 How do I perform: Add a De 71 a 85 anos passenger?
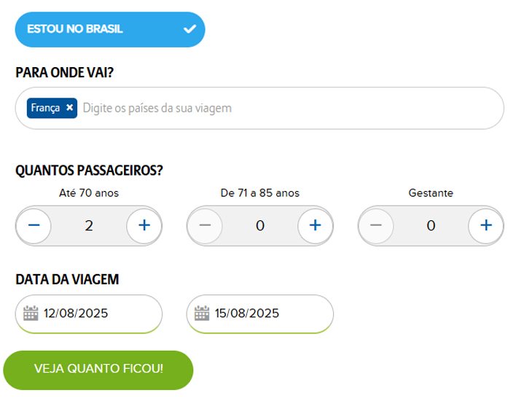point(316,225)
